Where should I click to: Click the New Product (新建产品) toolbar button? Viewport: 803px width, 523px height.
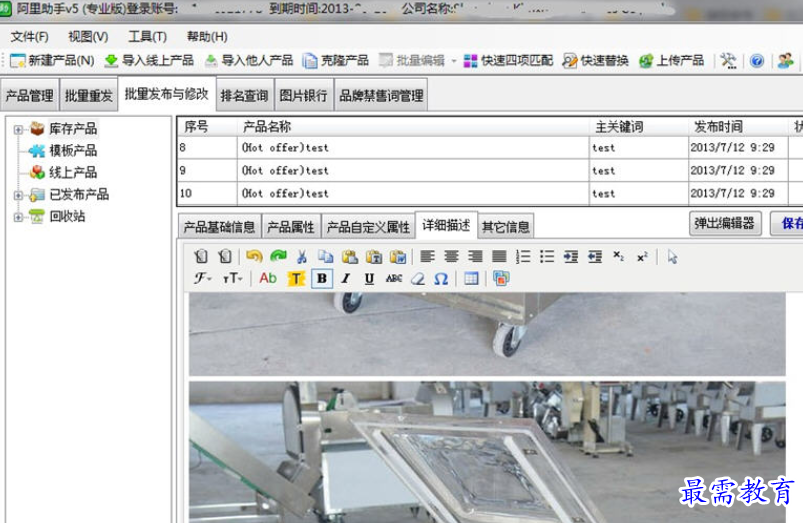tap(52, 61)
